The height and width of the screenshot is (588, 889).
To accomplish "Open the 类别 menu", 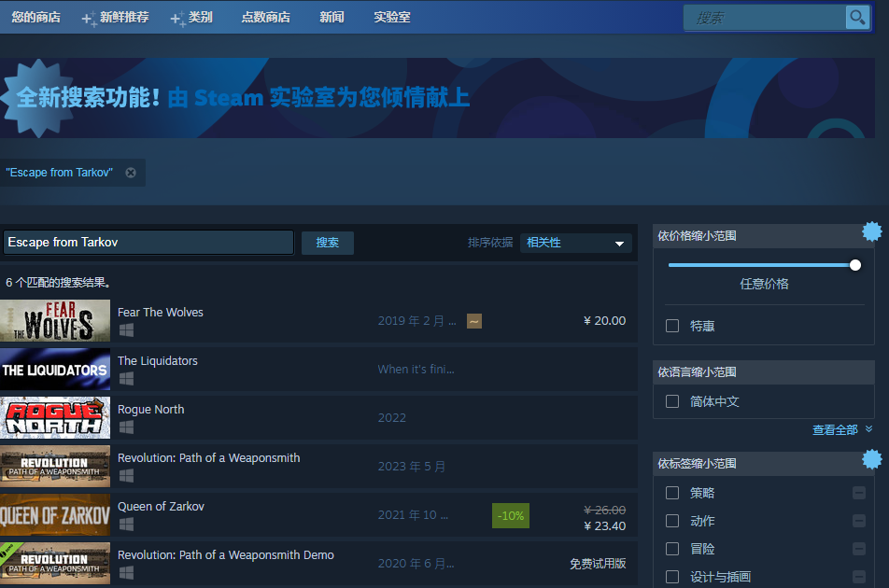I will 200,17.
